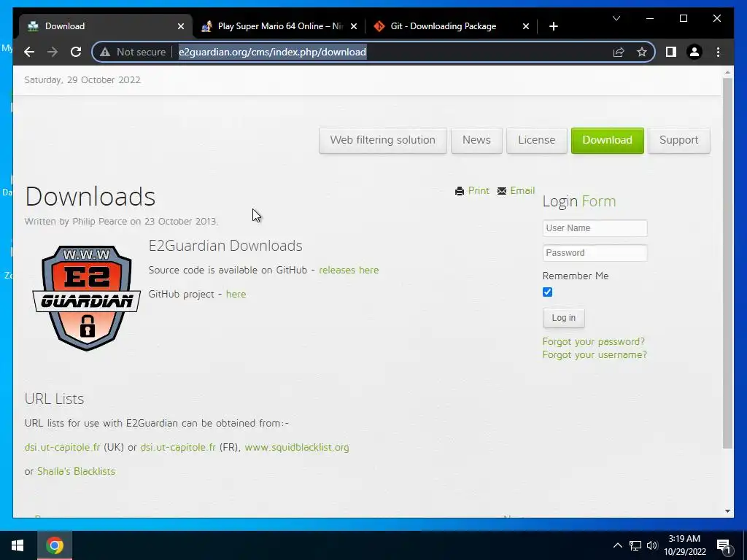Open dsi.ut-capitole.fr (FR) link

pyautogui.click(x=178, y=447)
